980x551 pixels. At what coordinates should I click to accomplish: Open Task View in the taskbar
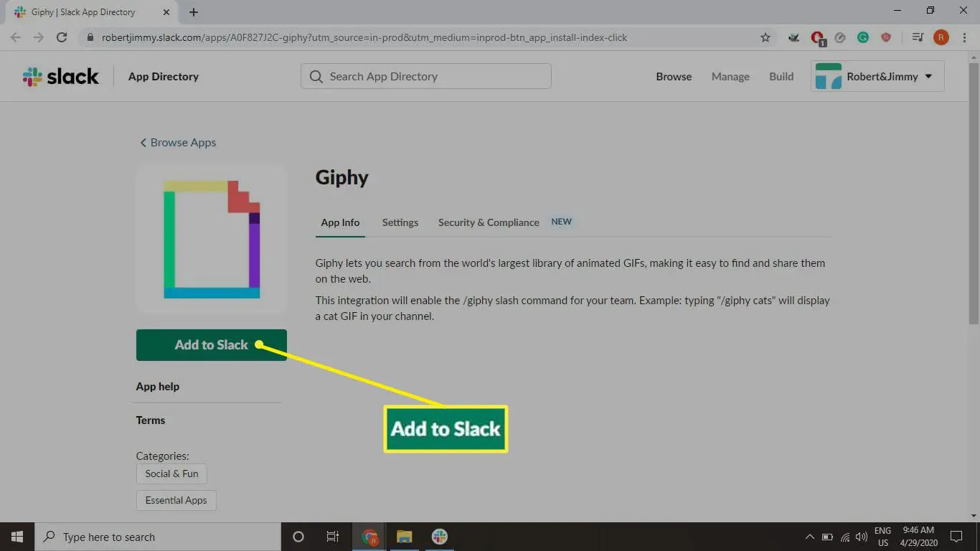click(333, 537)
